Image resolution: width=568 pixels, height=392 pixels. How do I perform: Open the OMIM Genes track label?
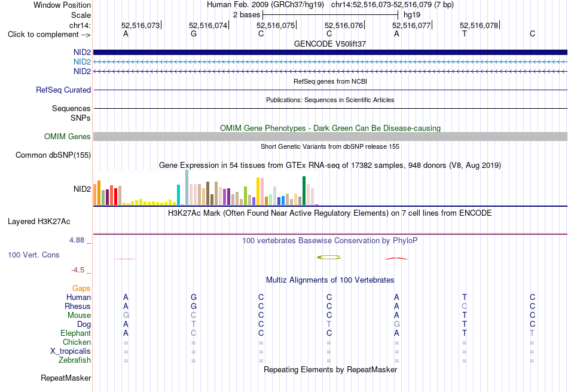(x=68, y=136)
